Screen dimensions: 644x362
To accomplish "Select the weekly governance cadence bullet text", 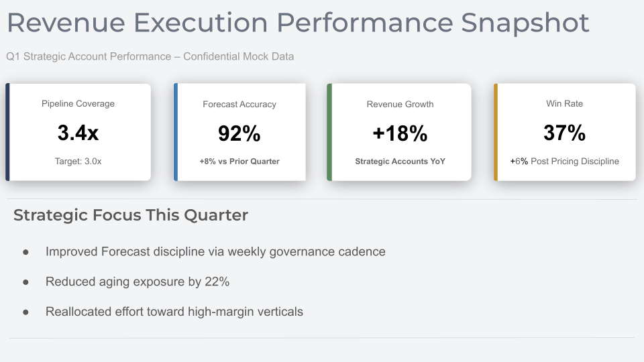I will tap(215, 252).
